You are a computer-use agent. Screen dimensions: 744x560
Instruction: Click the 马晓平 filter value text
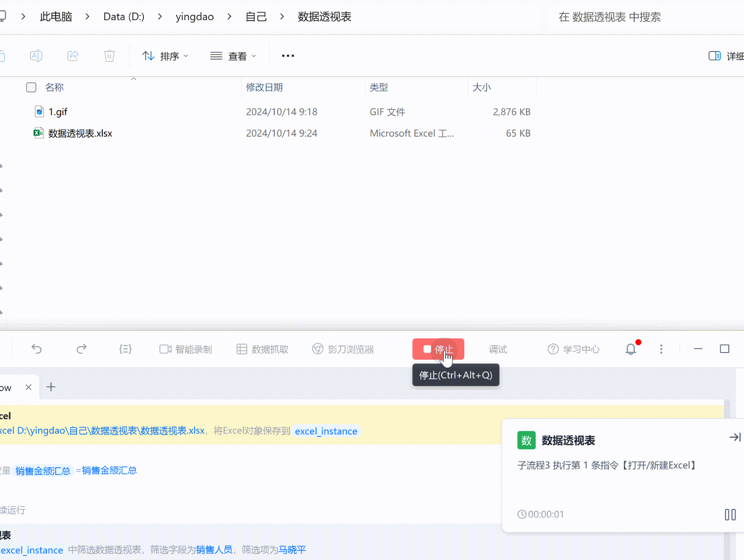[292, 550]
